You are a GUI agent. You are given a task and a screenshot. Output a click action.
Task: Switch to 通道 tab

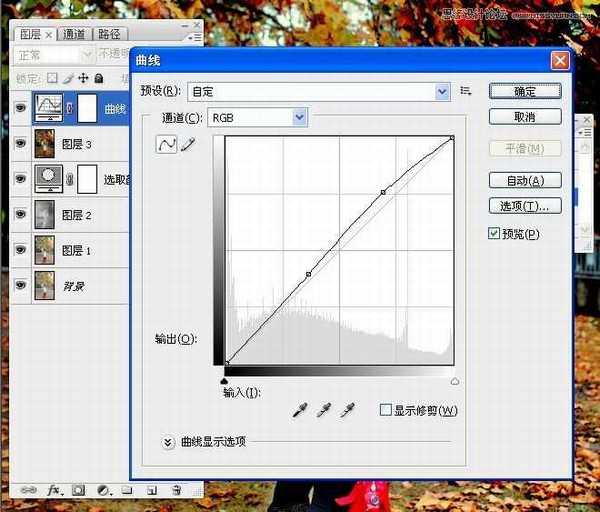pos(74,34)
